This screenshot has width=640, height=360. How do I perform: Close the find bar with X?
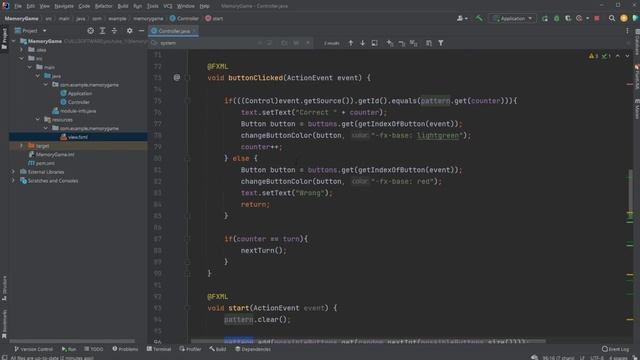[628, 43]
